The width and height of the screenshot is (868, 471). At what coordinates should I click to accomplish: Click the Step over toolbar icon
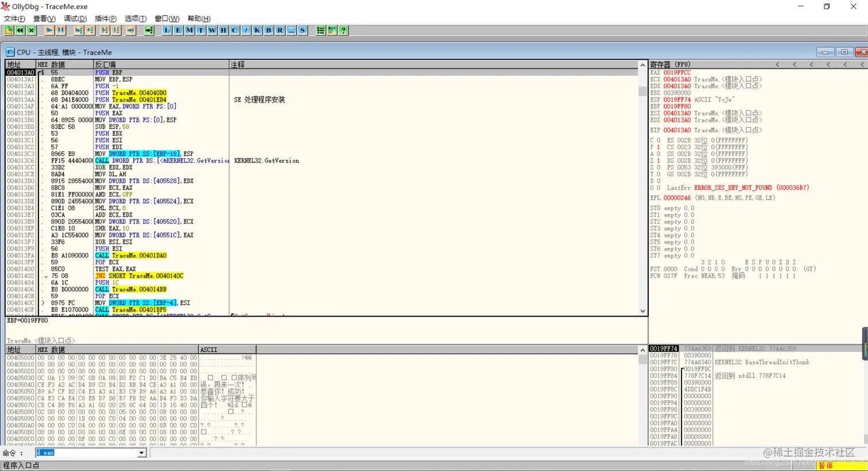(90, 30)
